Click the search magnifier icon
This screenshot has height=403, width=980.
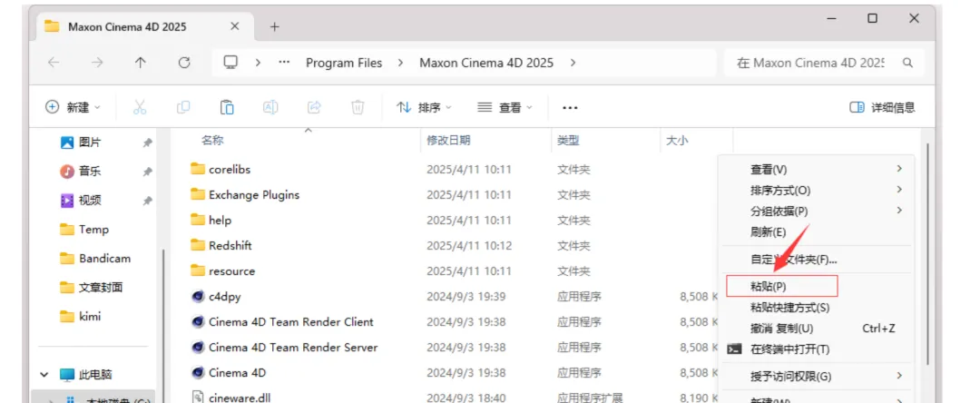[x=908, y=64]
